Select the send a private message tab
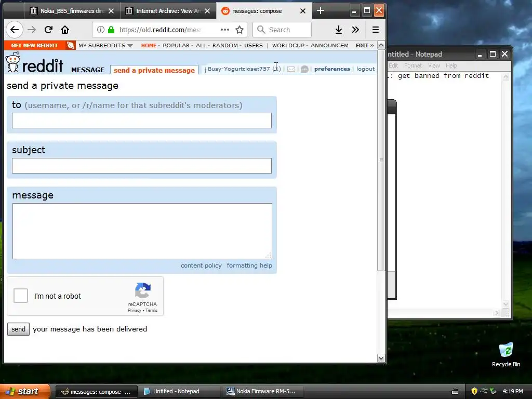532x399 pixels. tap(154, 70)
